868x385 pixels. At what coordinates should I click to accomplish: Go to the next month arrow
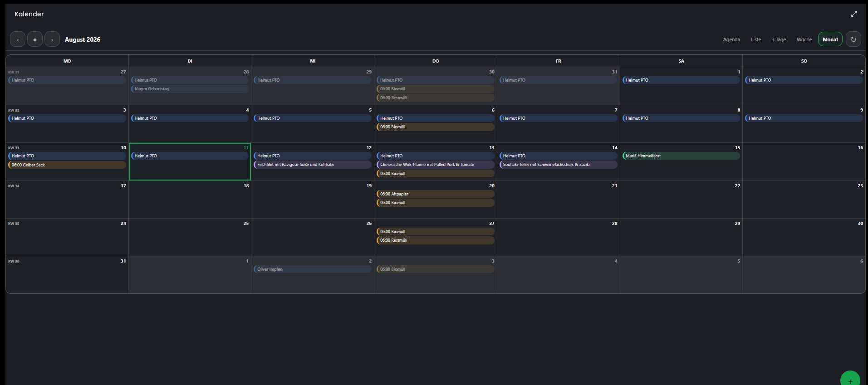[52, 39]
